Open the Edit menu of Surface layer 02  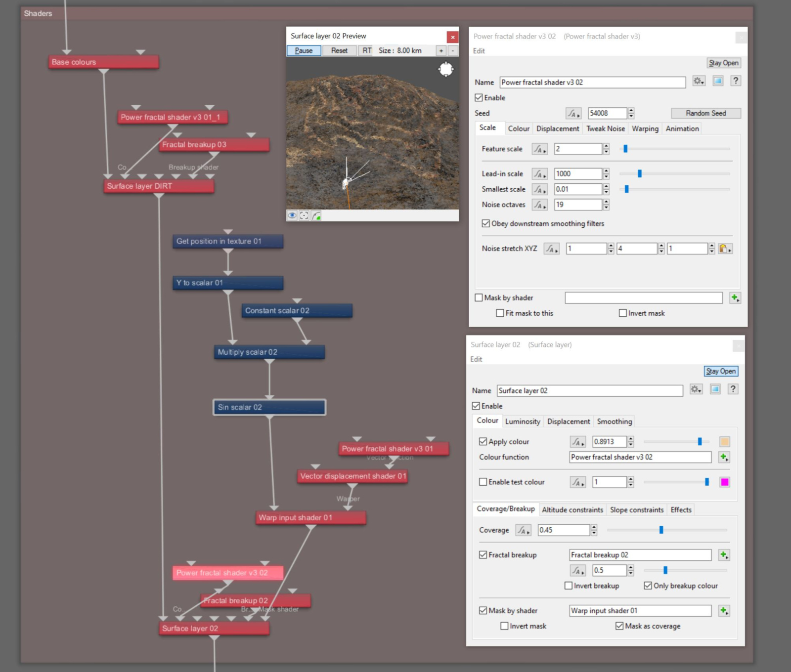click(x=476, y=359)
